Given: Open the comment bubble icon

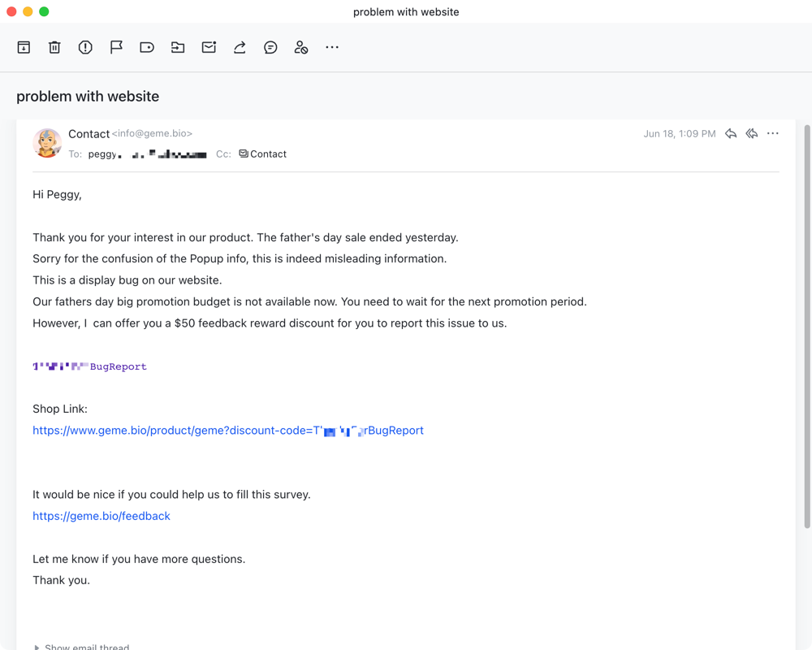Looking at the screenshot, I should (270, 47).
